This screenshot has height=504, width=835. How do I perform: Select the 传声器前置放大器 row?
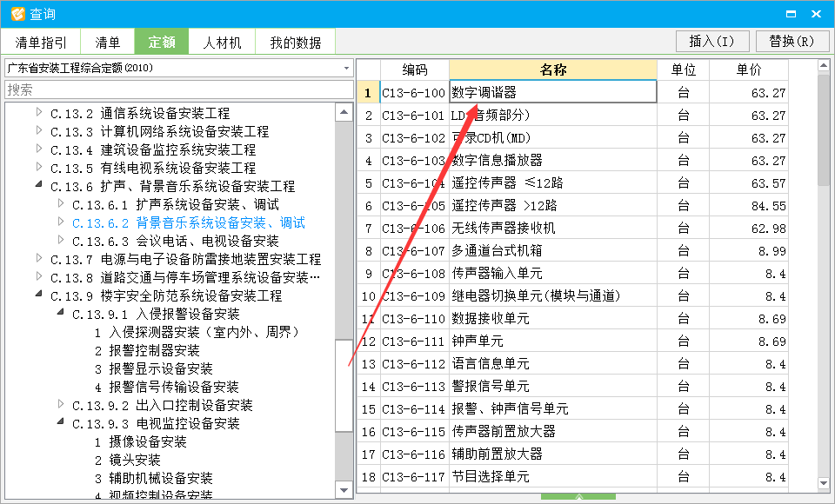click(572, 432)
